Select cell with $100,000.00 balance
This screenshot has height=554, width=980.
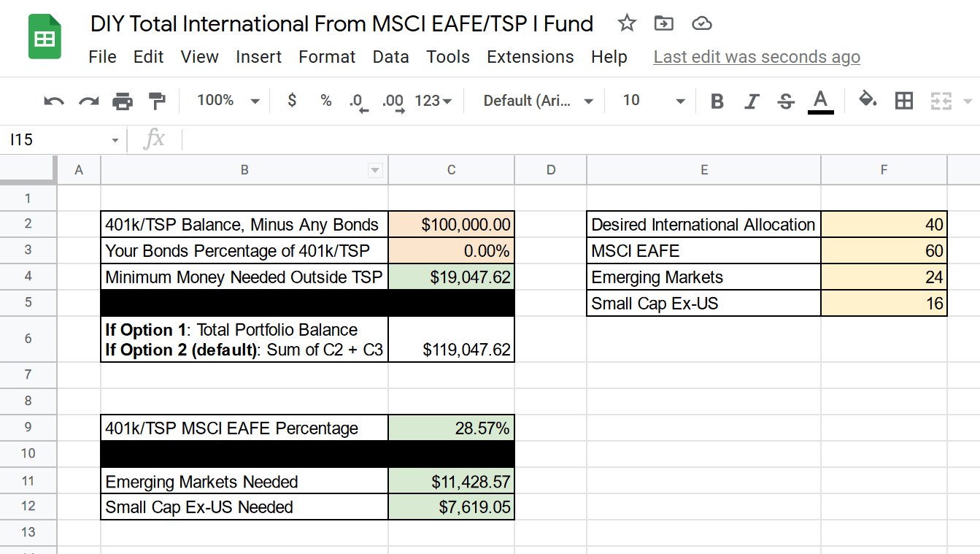(451, 224)
